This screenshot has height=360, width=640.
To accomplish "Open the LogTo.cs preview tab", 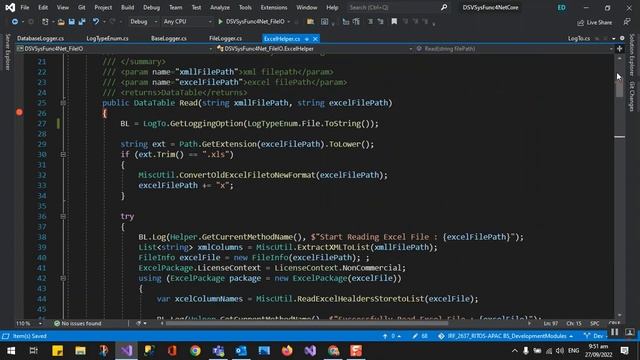I will tap(578, 38).
